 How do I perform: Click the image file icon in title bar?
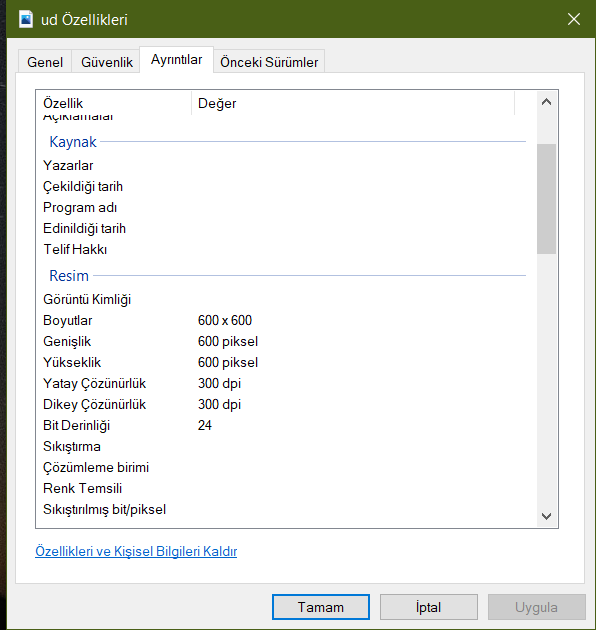26,19
